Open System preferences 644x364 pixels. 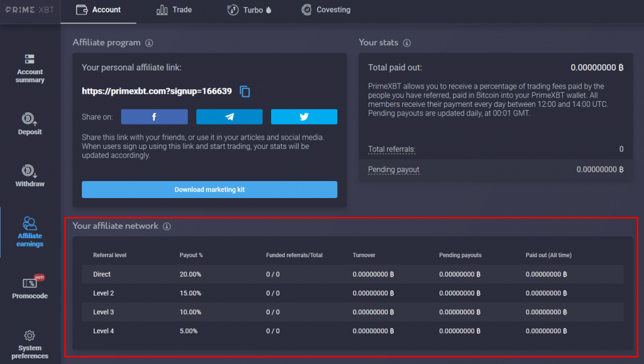30,345
